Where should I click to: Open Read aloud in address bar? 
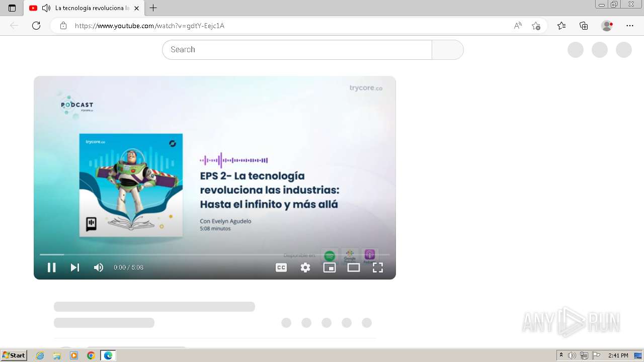518,26
